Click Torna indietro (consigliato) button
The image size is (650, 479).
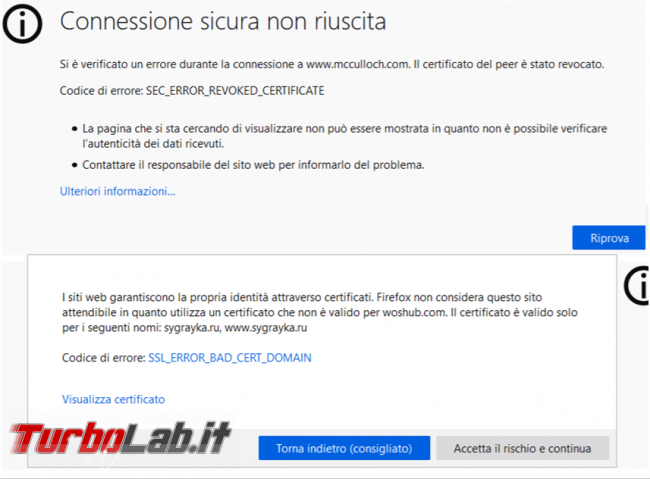(344, 448)
